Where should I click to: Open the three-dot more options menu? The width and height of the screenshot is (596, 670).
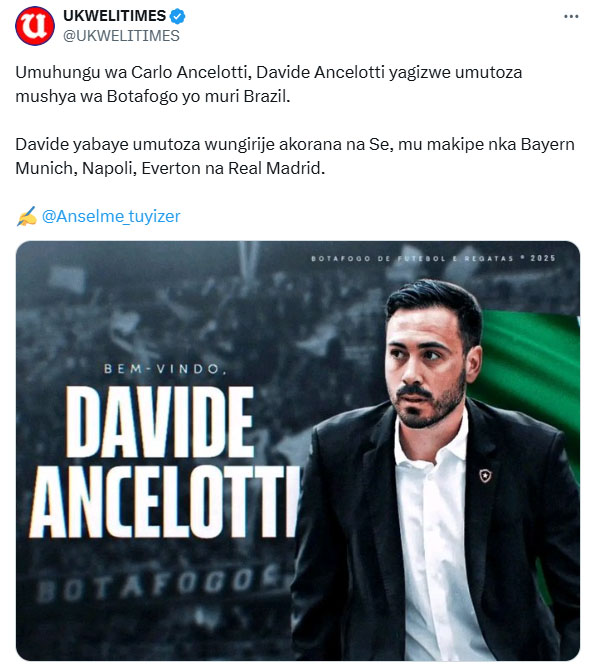pos(571,17)
